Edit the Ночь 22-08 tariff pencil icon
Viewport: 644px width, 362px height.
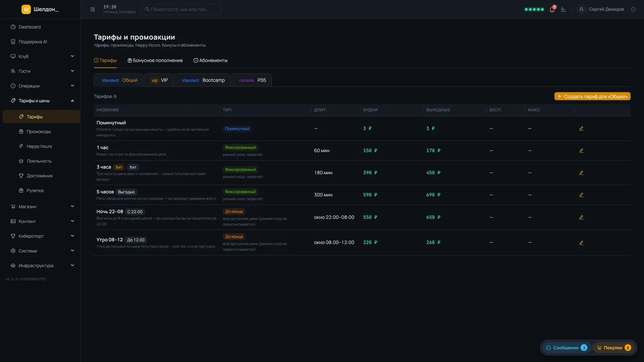coord(581,218)
